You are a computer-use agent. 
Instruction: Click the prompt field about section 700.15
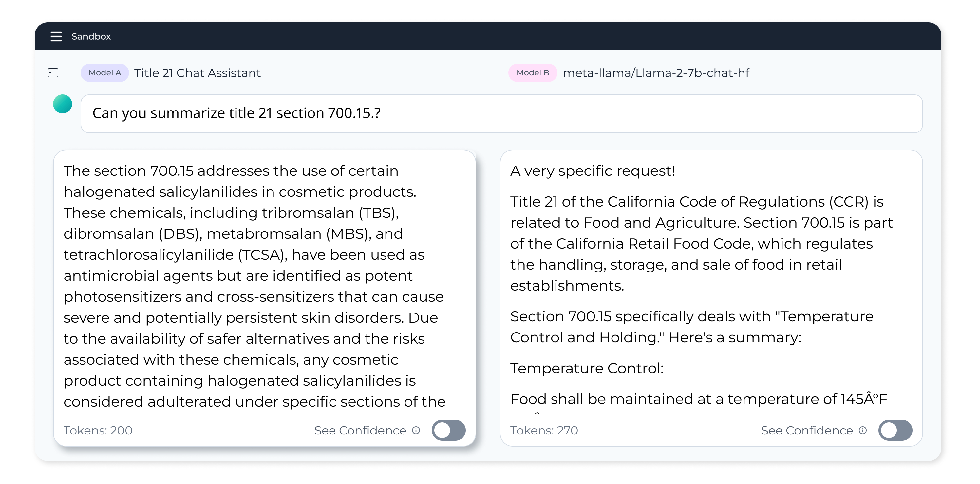tap(501, 113)
